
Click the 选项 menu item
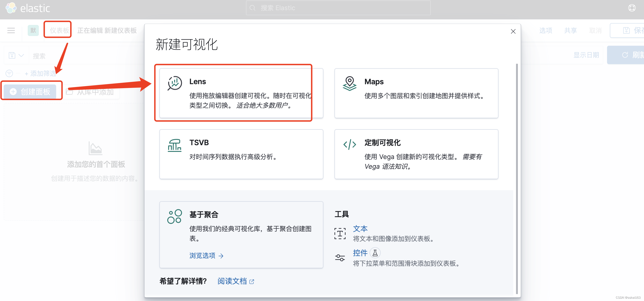545,30
